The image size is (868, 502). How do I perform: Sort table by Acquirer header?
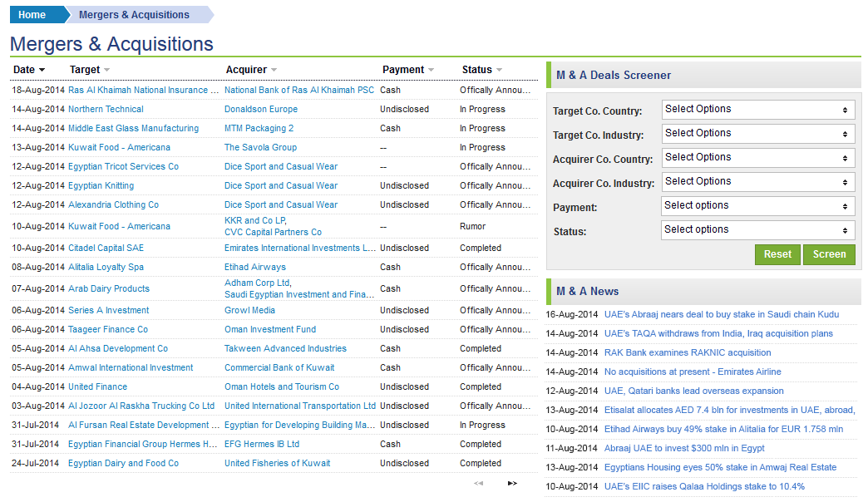[x=246, y=70]
